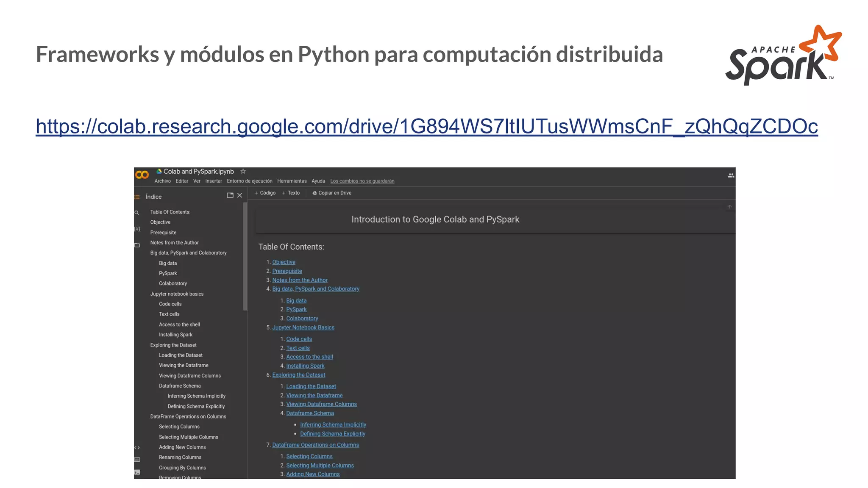
Task: Select Access to the shell in index panel
Action: 179,324
